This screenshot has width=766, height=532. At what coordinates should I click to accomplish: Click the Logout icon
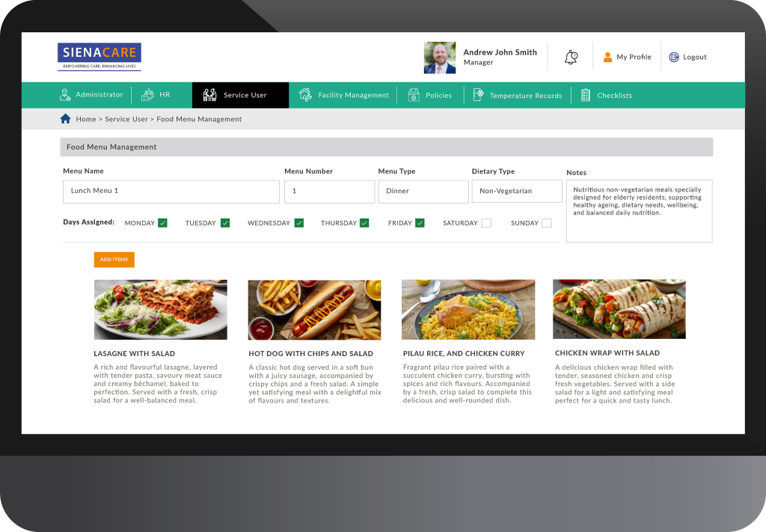tap(674, 57)
